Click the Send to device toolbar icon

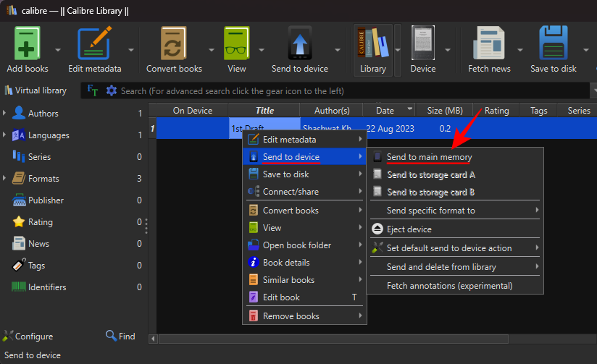300,43
